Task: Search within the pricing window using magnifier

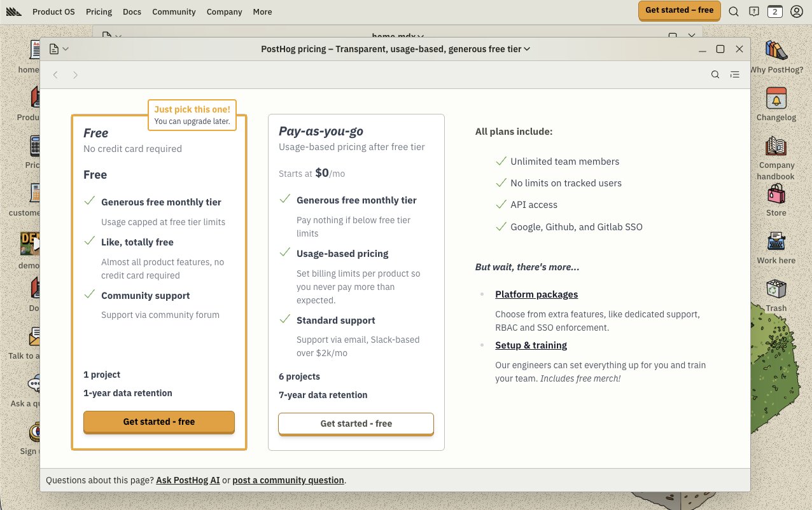Action: [715, 74]
